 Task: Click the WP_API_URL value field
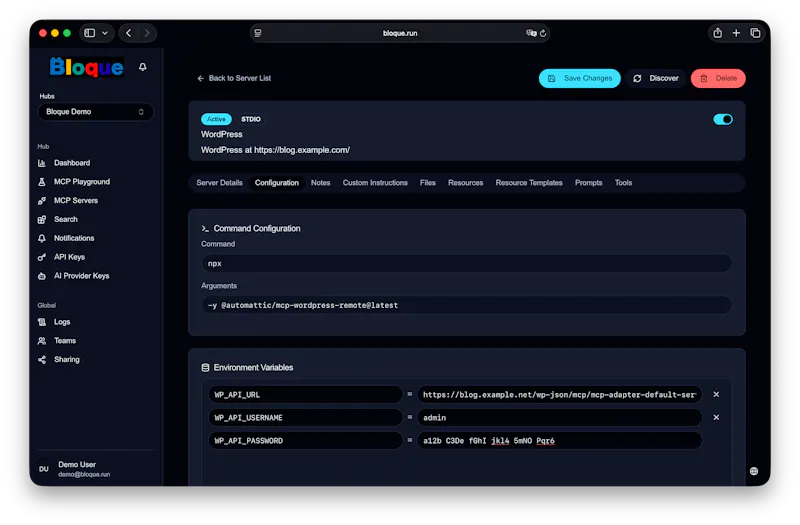[x=559, y=394]
